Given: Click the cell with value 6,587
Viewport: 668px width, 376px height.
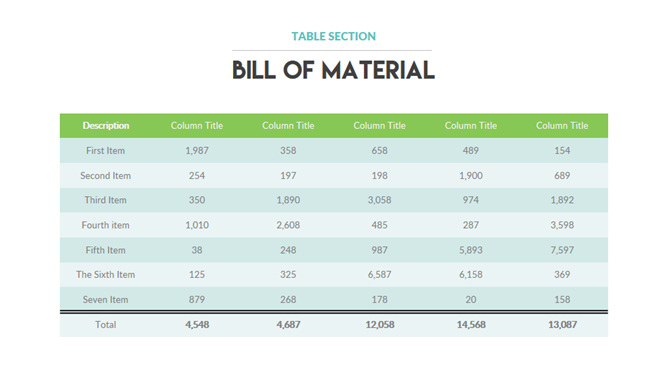Looking at the screenshot, I should (380, 275).
